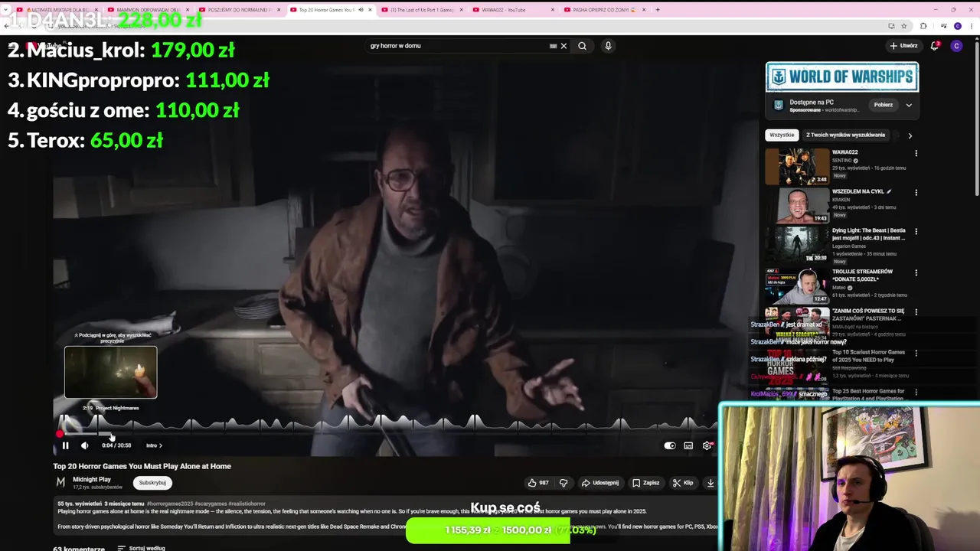Click the Udostępnij share button
Screen dimensions: 980x551
point(599,483)
